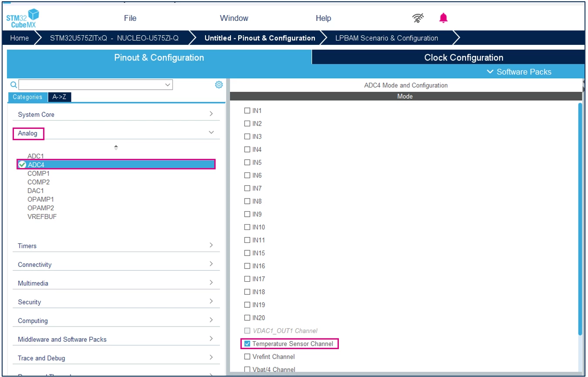Open the Help menu
588x377 pixels.
[323, 18]
